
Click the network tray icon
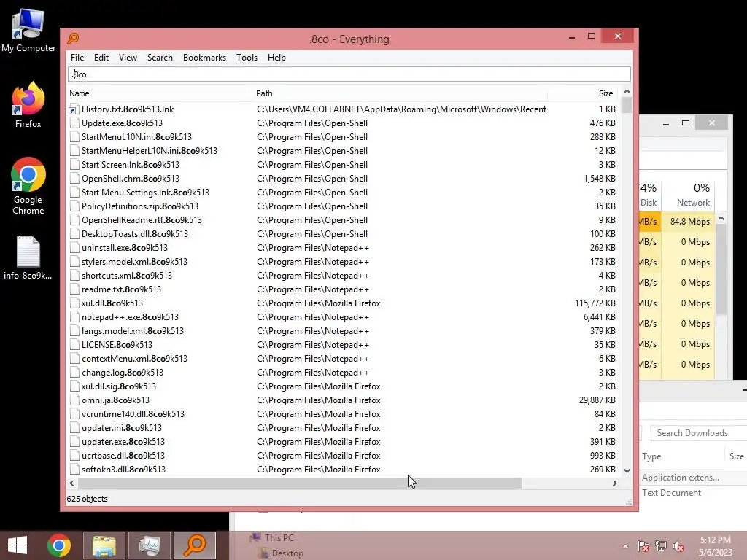[x=661, y=546]
